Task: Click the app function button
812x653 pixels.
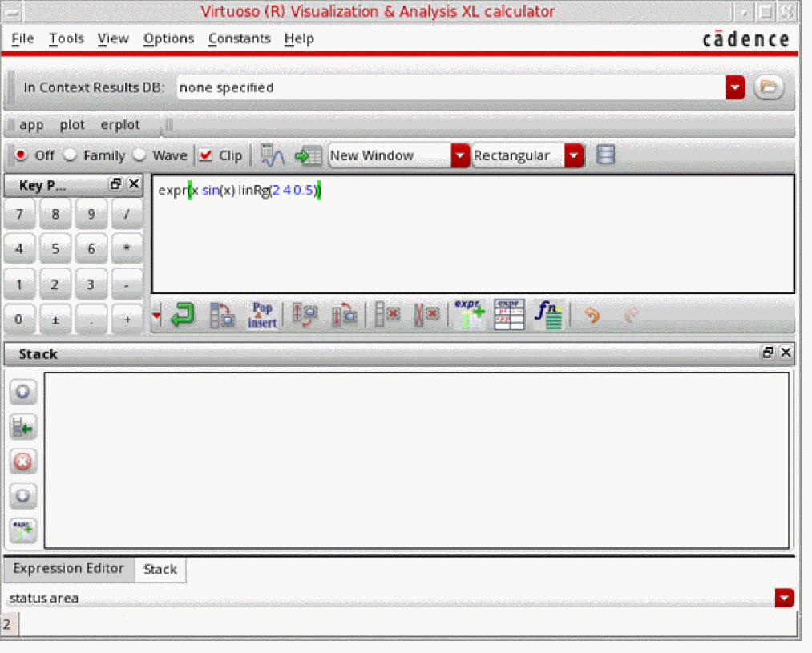Action: [31, 125]
